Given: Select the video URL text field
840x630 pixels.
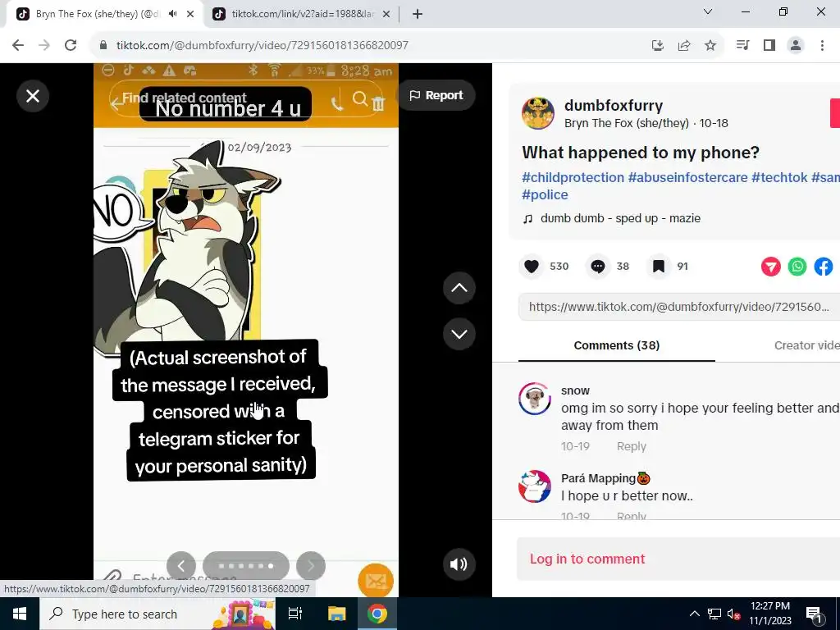Looking at the screenshot, I should (x=678, y=307).
